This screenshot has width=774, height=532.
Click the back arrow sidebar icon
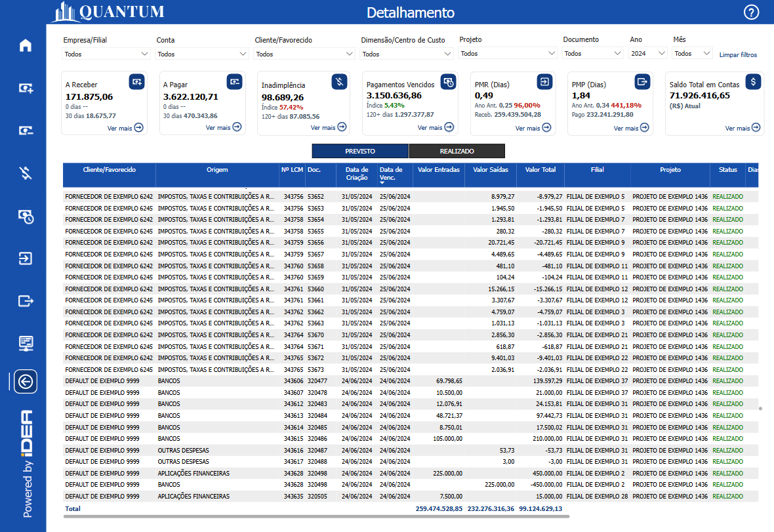26,381
